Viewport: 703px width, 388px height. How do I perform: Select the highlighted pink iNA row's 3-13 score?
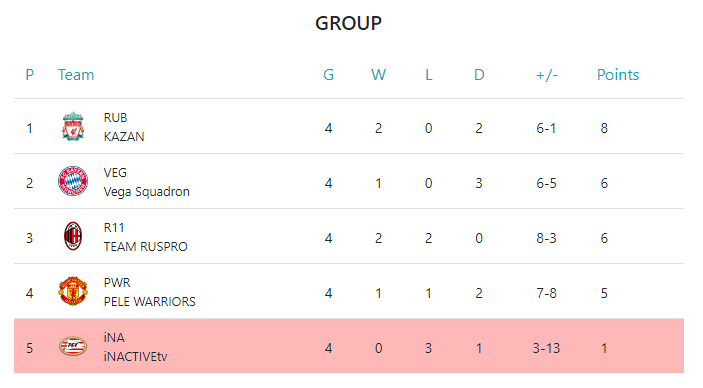click(546, 348)
